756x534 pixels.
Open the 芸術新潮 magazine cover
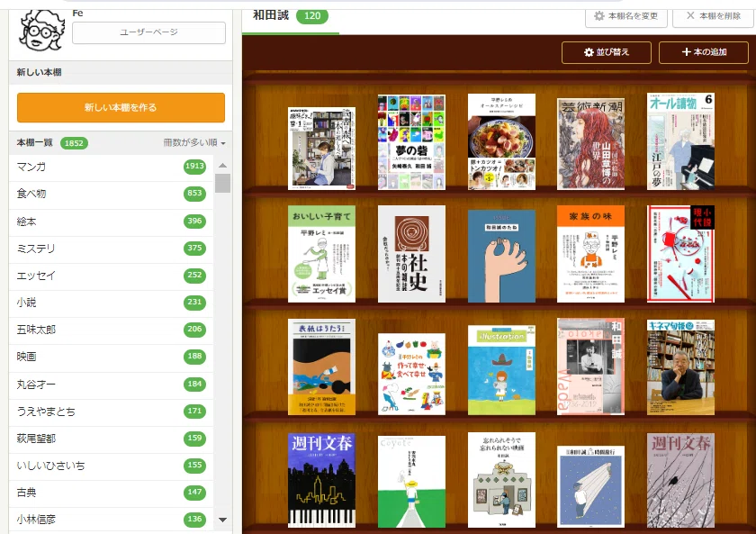click(x=590, y=144)
